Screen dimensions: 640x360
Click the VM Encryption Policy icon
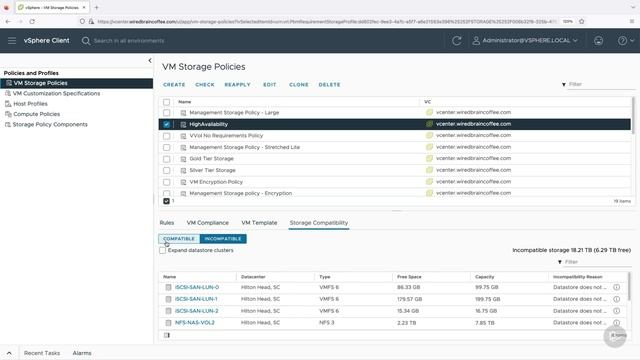pyautogui.click(x=183, y=182)
